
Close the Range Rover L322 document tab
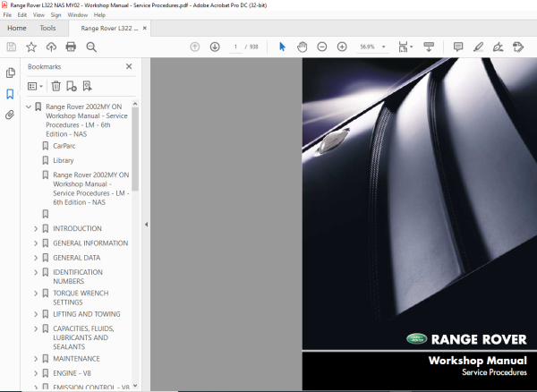(x=144, y=28)
